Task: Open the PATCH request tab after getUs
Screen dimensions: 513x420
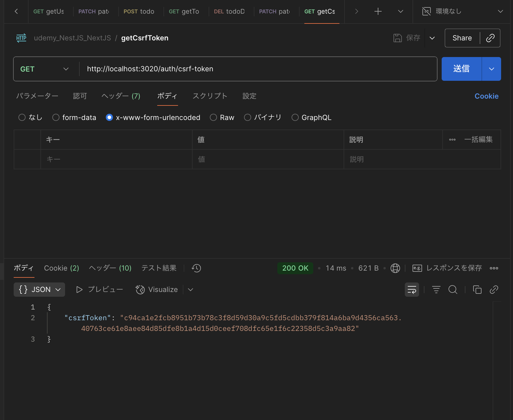Action: pyautogui.click(x=94, y=11)
